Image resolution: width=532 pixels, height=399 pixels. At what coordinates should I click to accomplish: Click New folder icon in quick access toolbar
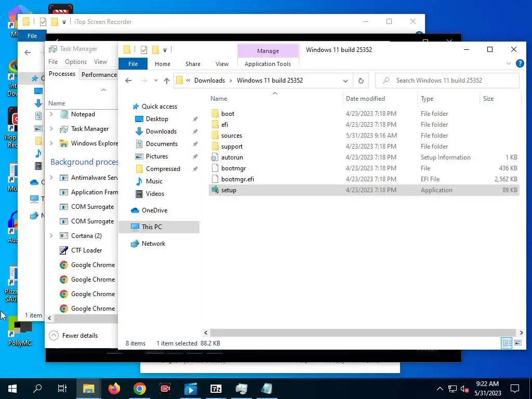coord(155,50)
